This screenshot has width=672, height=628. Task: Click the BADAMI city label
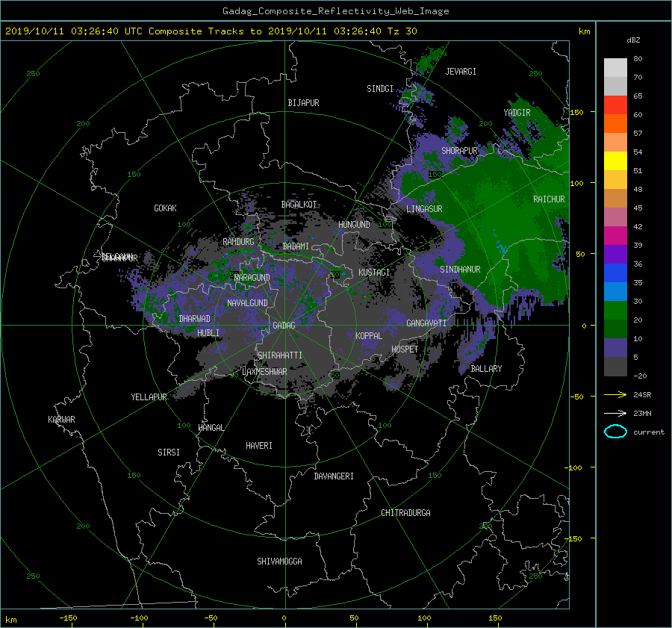point(296,246)
